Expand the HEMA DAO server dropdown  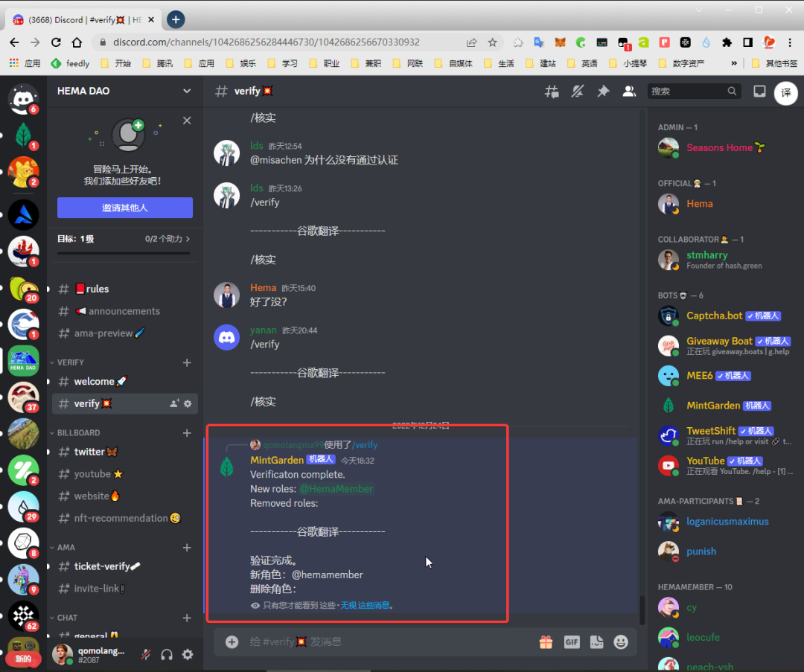tap(187, 91)
